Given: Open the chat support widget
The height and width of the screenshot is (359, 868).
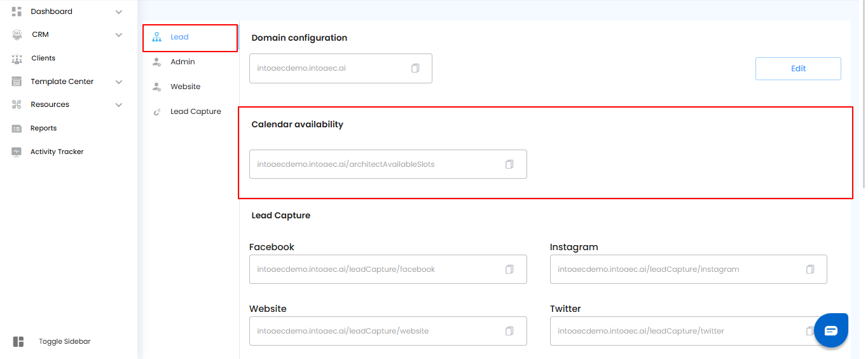Looking at the screenshot, I should pos(831,330).
